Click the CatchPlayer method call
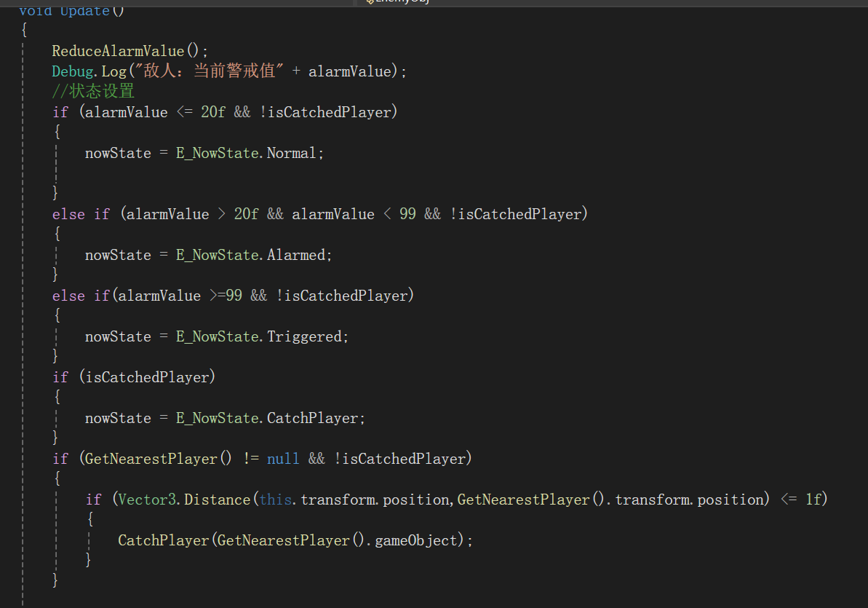This screenshot has height=608, width=868. tap(163, 540)
